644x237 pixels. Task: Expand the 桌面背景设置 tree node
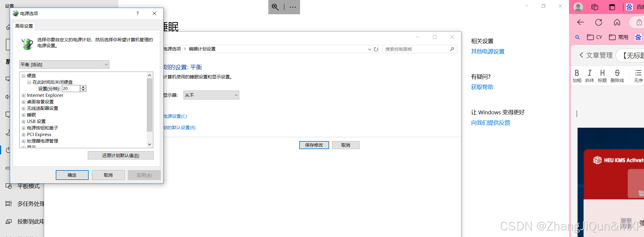click(x=23, y=102)
